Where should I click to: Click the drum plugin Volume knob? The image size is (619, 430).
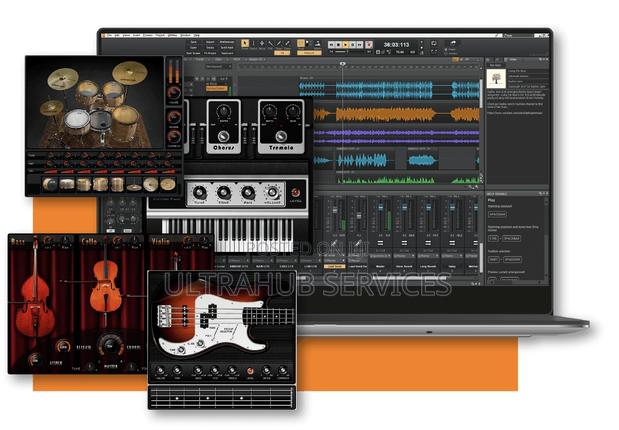click(x=174, y=93)
